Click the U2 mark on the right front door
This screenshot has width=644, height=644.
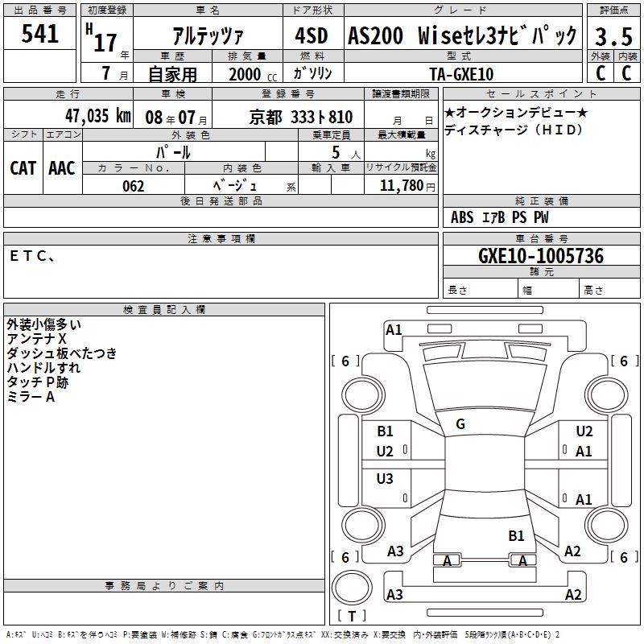tap(584, 431)
